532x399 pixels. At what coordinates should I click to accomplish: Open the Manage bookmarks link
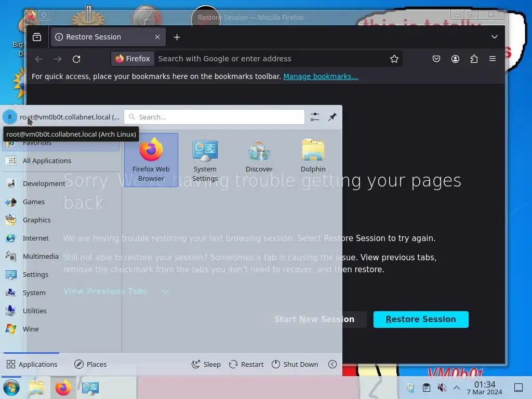pos(321,76)
